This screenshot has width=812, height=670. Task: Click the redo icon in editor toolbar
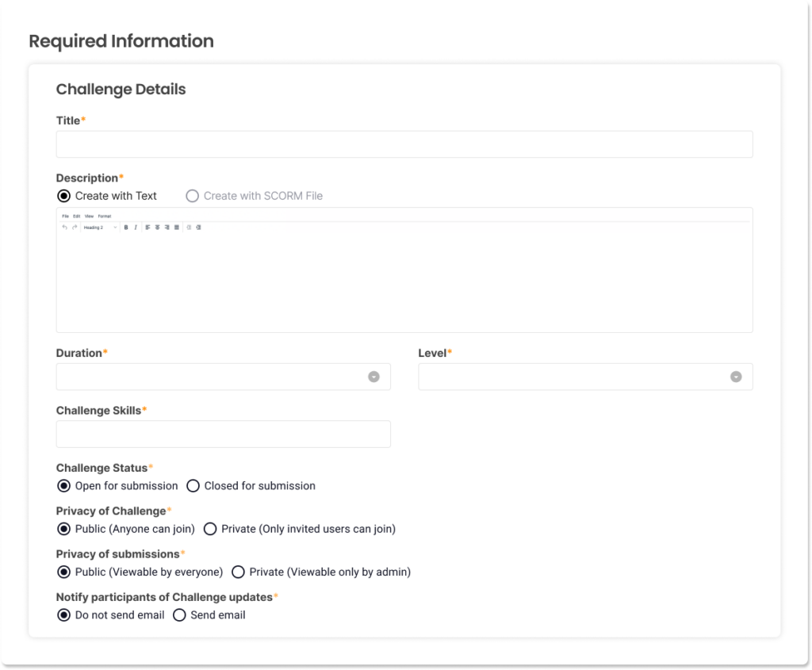point(75,228)
